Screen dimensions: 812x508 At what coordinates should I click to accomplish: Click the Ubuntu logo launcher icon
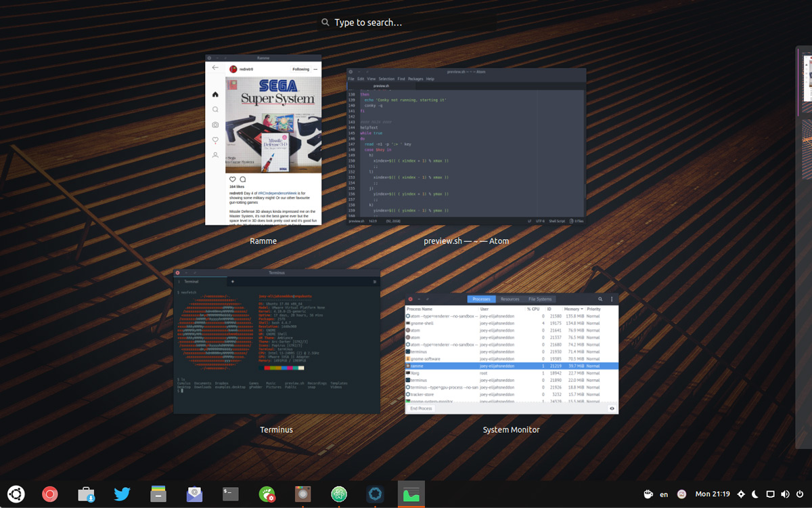coord(16,494)
